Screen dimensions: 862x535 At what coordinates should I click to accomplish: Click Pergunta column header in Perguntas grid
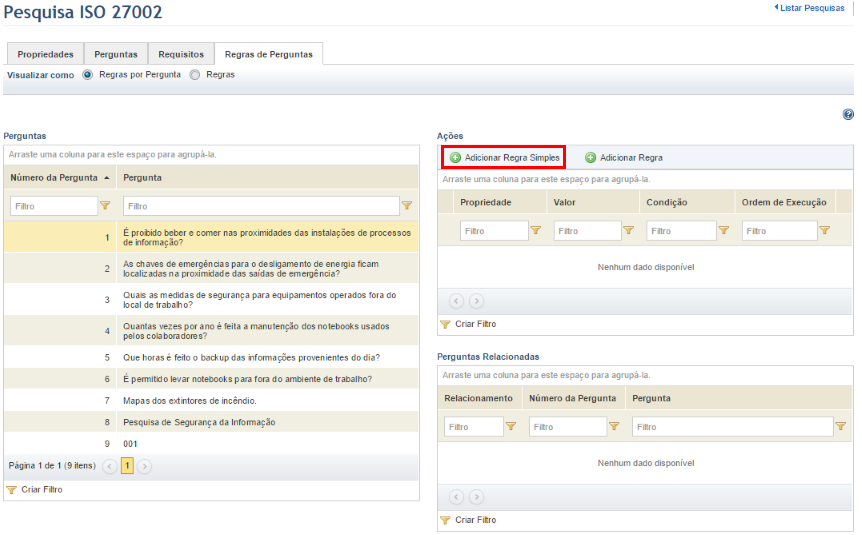click(x=267, y=178)
